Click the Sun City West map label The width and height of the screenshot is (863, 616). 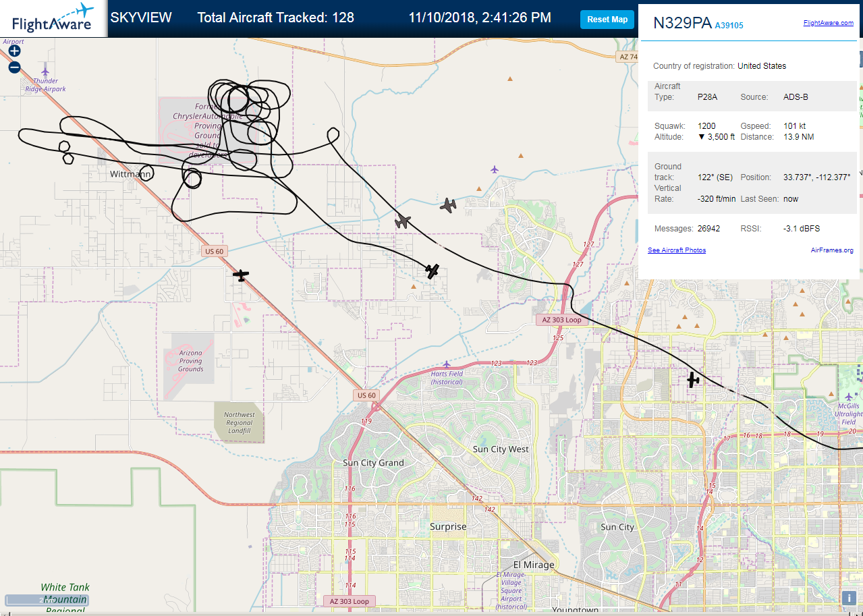pos(501,449)
